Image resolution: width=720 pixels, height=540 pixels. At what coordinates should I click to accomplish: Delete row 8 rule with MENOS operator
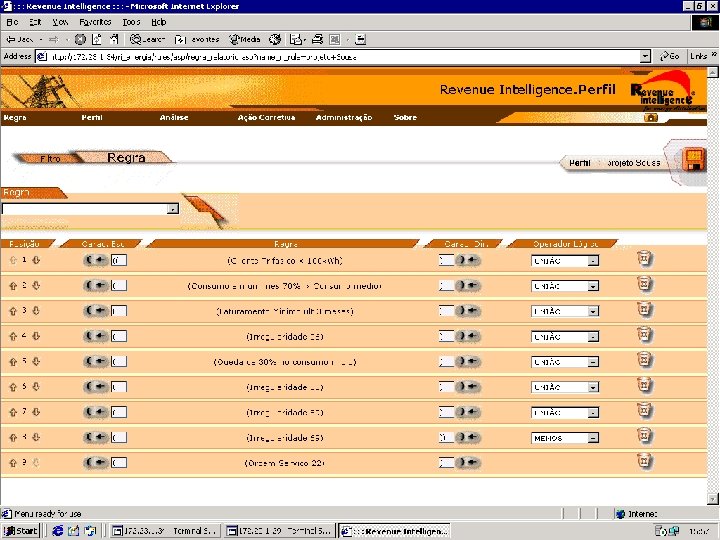[645, 436]
